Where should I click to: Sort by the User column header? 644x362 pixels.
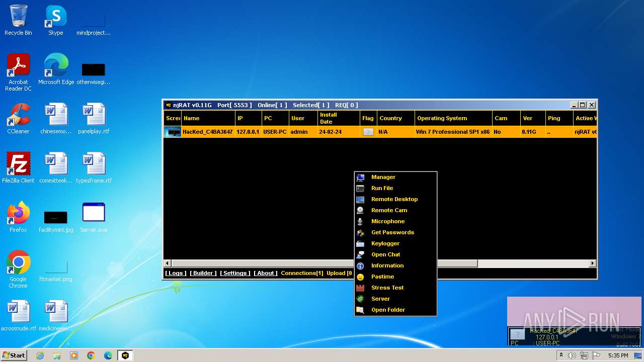pyautogui.click(x=303, y=118)
